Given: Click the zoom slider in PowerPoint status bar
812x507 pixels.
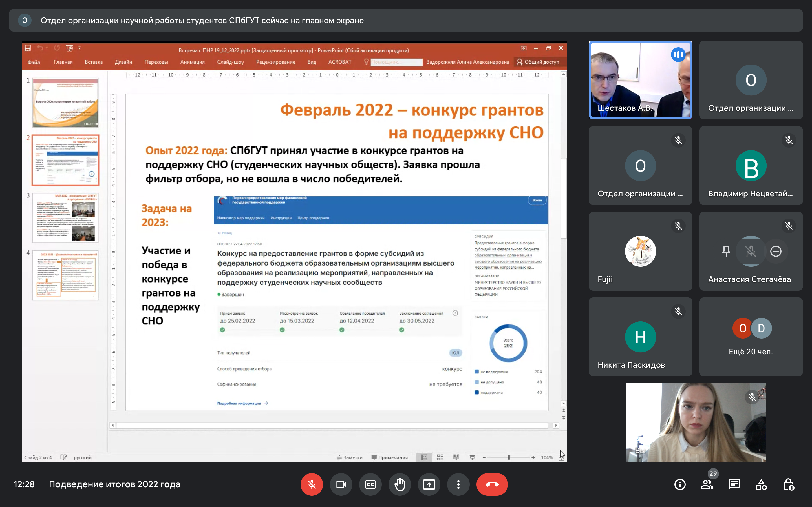Looking at the screenshot, I should click(509, 457).
